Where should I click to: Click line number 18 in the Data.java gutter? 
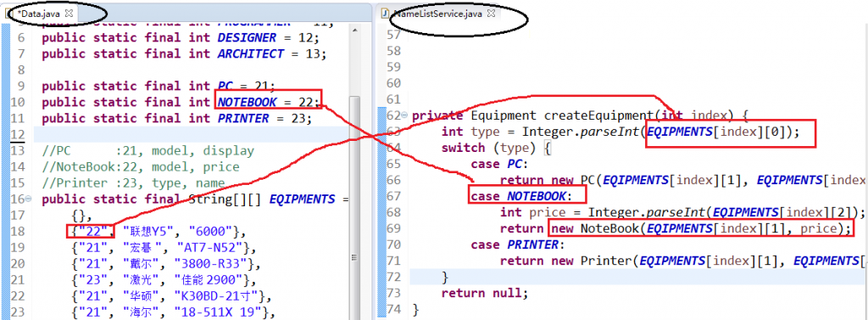pyautogui.click(x=19, y=231)
